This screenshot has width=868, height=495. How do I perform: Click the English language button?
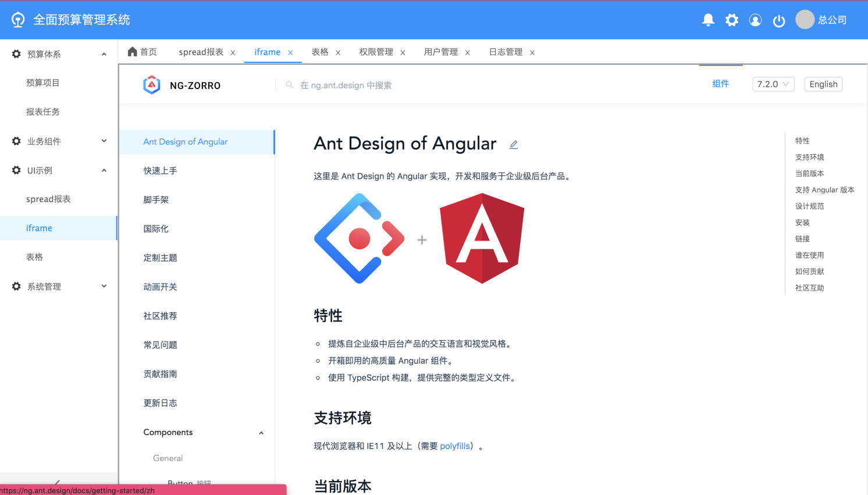coord(823,84)
